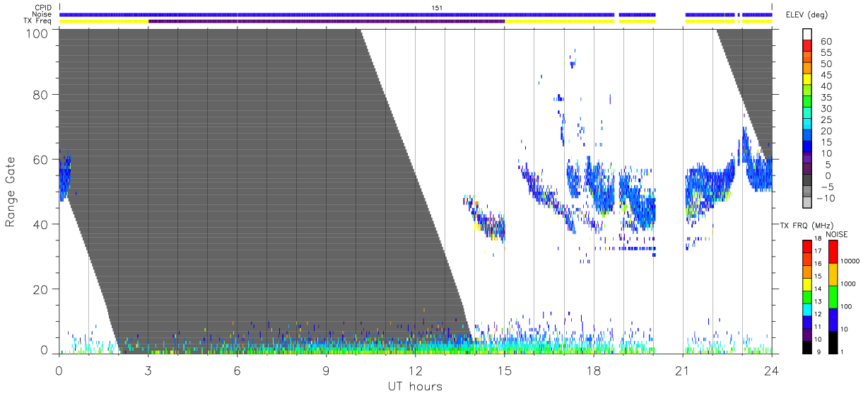Click the 'UT hours' x-axis title
Image resolution: width=868 pixels, height=401 pixels.
(x=415, y=387)
